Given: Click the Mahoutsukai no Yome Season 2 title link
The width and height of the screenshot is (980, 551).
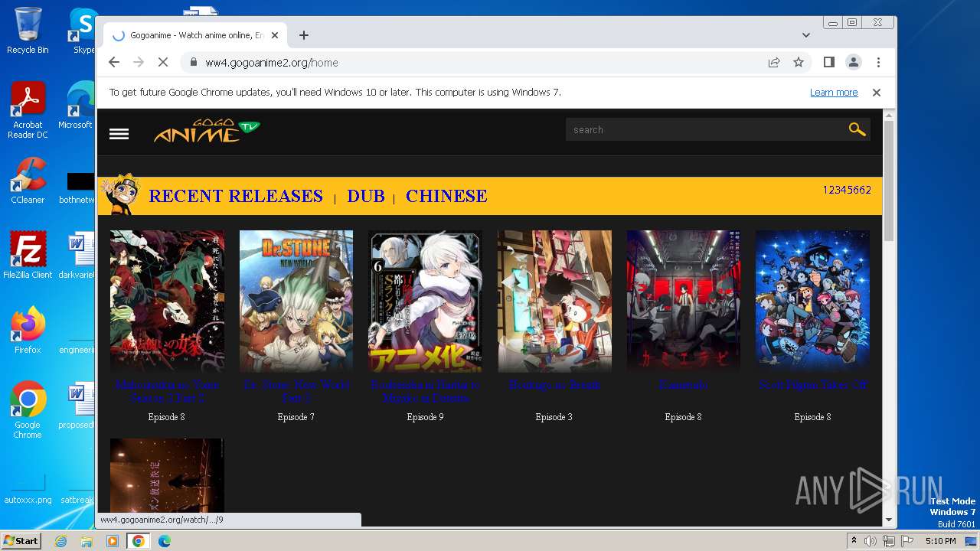Looking at the screenshot, I should click(x=167, y=391).
